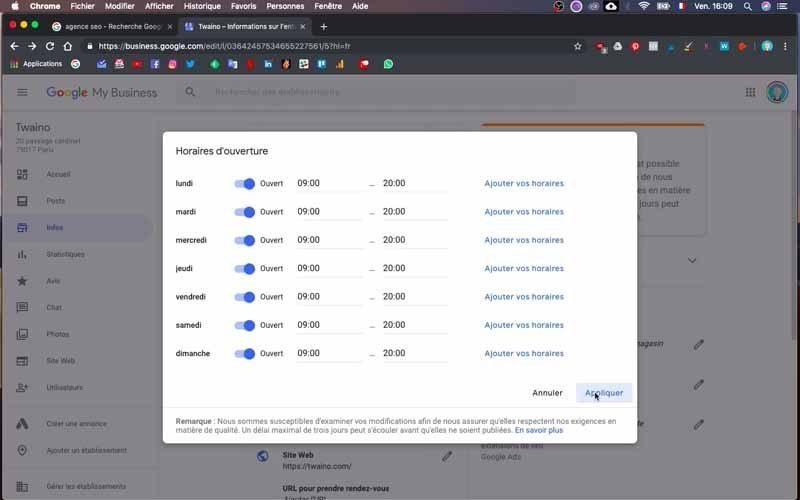
Task: Toggle mercredi open switch
Action: 244,240
